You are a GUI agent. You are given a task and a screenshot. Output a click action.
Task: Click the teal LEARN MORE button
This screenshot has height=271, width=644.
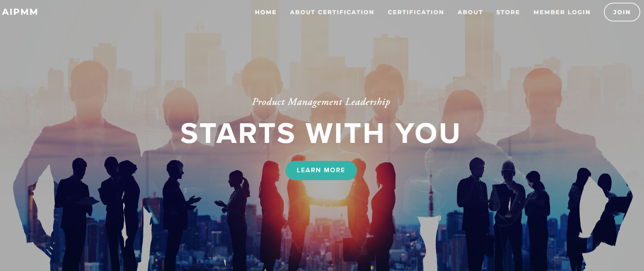click(x=321, y=170)
